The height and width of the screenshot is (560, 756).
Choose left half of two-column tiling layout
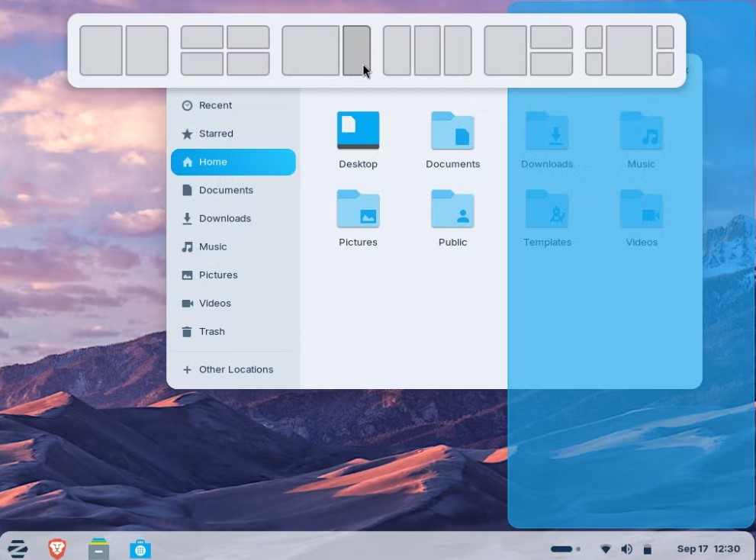click(101, 50)
